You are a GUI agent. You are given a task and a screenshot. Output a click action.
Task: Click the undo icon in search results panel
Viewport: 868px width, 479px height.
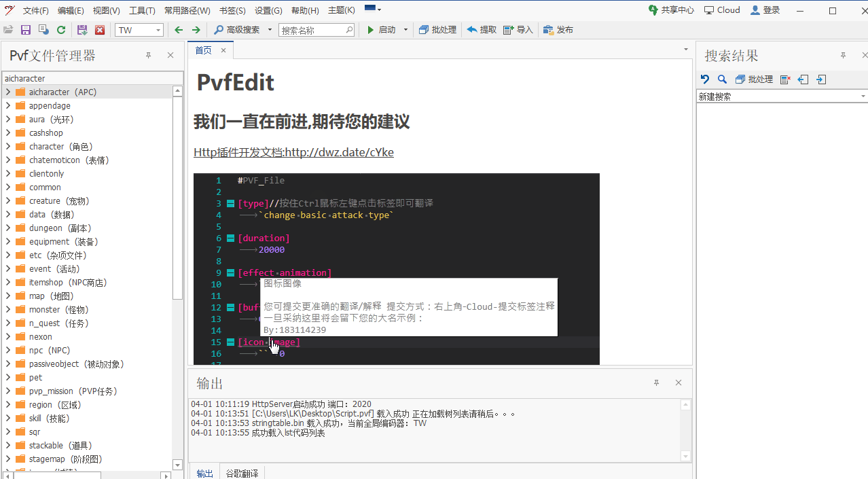705,79
